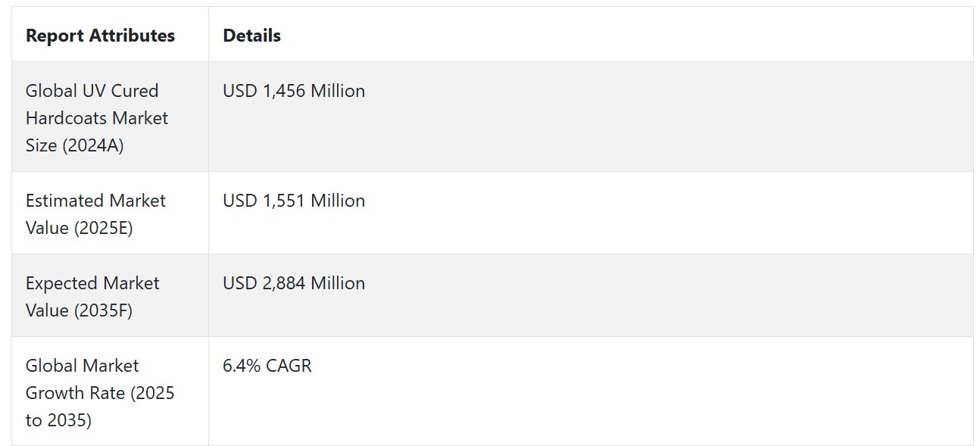Click the text 'Hardcoats Market' in first row
Image resolution: width=980 pixels, height=446 pixels.
pos(97,118)
